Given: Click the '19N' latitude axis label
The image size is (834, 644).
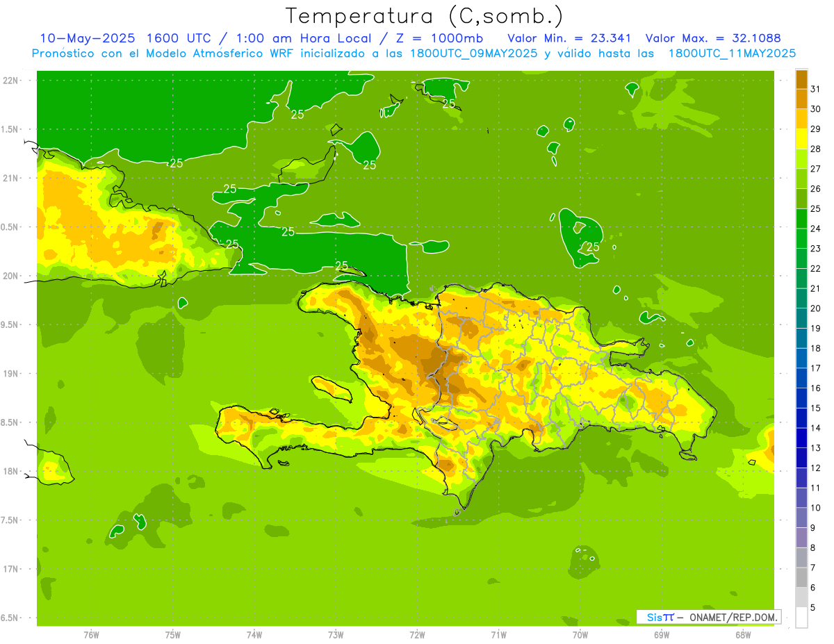Looking at the screenshot, I should click(x=11, y=374).
